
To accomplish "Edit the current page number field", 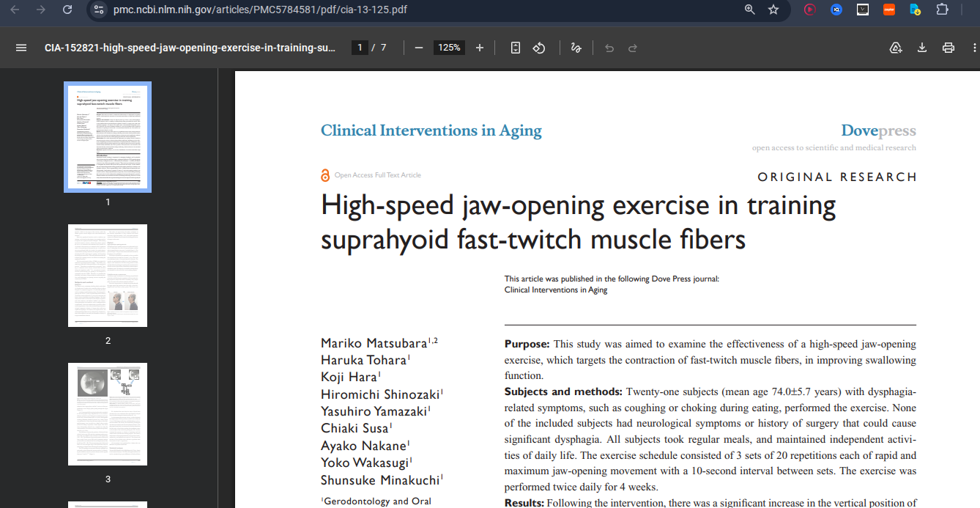I will [x=360, y=48].
